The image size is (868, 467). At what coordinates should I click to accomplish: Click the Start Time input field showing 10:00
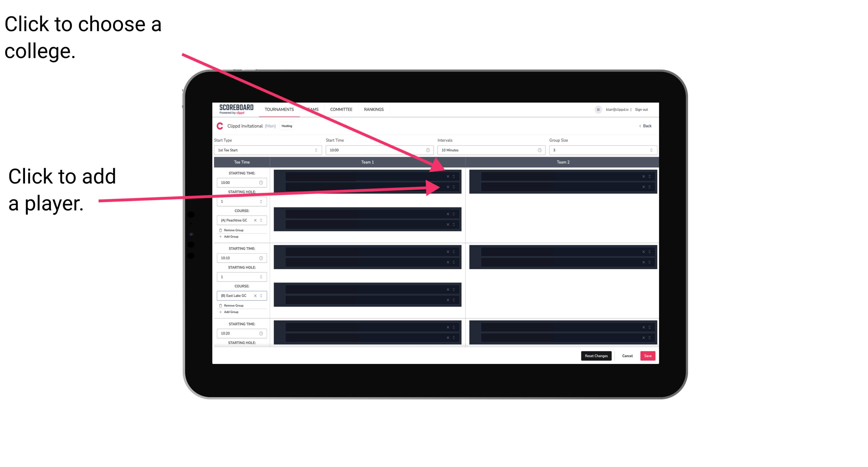tap(378, 150)
